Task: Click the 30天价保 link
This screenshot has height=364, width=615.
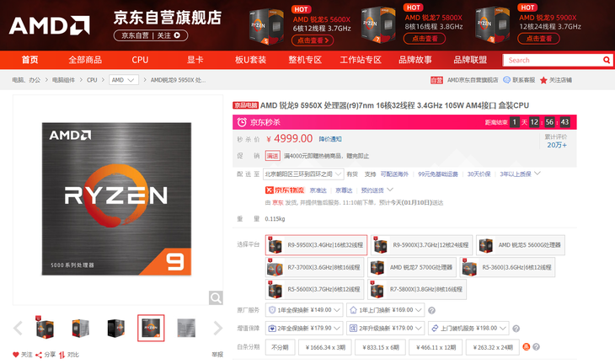Action: click(479, 174)
